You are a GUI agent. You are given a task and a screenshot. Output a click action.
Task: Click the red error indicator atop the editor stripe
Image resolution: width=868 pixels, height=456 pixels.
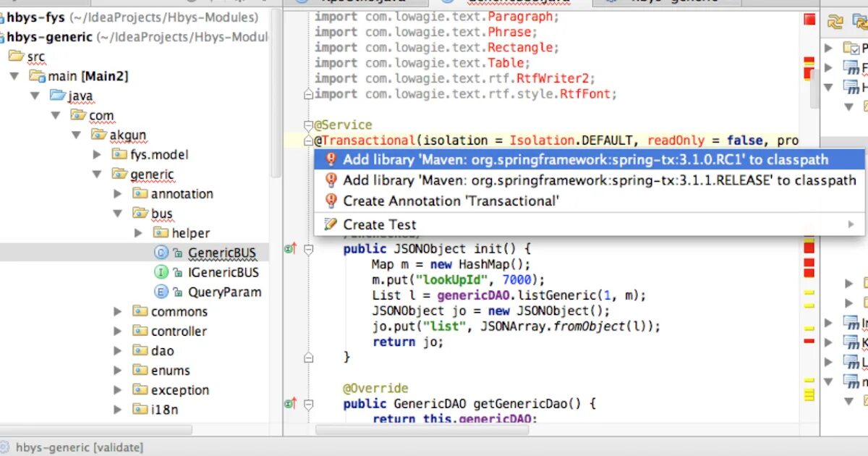coord(809,20)
